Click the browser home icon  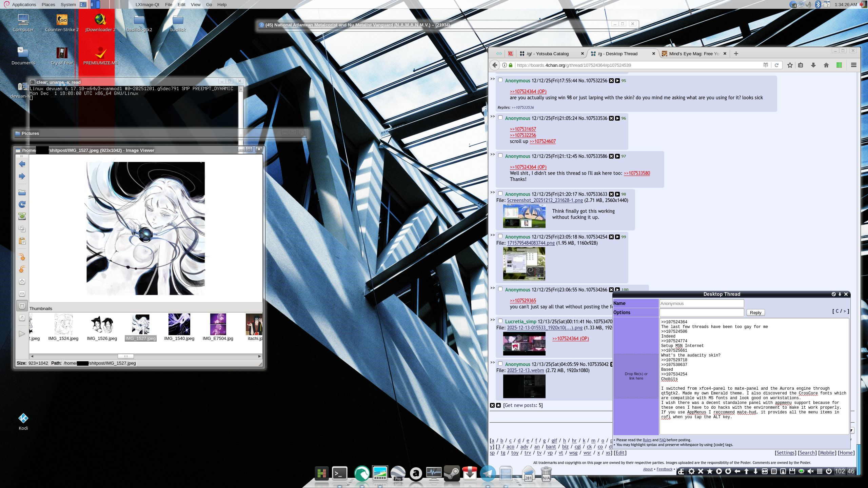(x=826, y=65)
